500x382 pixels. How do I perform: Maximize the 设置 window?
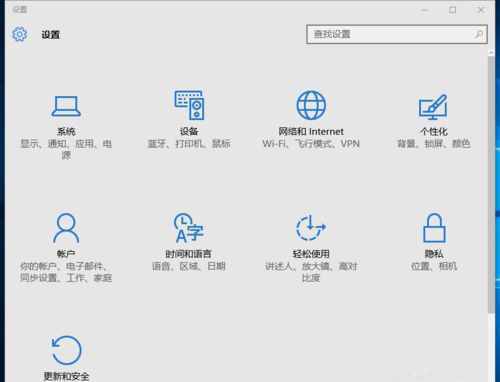[453, 10]
